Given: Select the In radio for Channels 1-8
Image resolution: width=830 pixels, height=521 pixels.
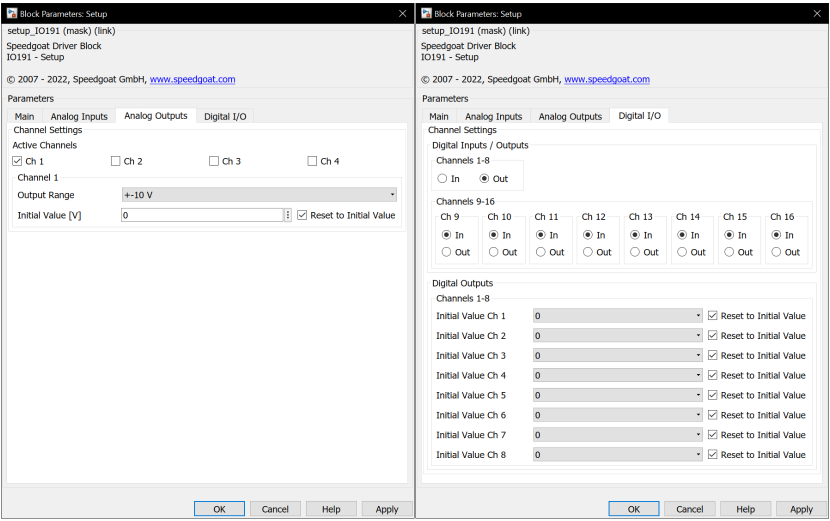Looking at the screenshot, I should pyautogui.click(x=442, y=179).
